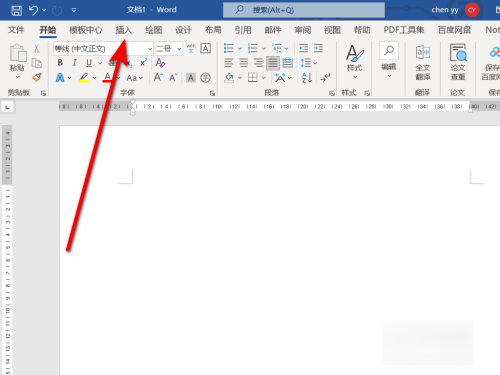Viewport: 500px width, 375px height.
Task: Click the enclosed character icon
Action: 206,78
